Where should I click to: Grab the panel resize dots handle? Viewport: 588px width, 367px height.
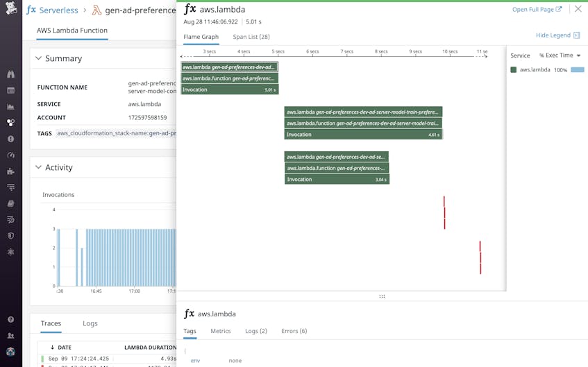click(382, 296)
